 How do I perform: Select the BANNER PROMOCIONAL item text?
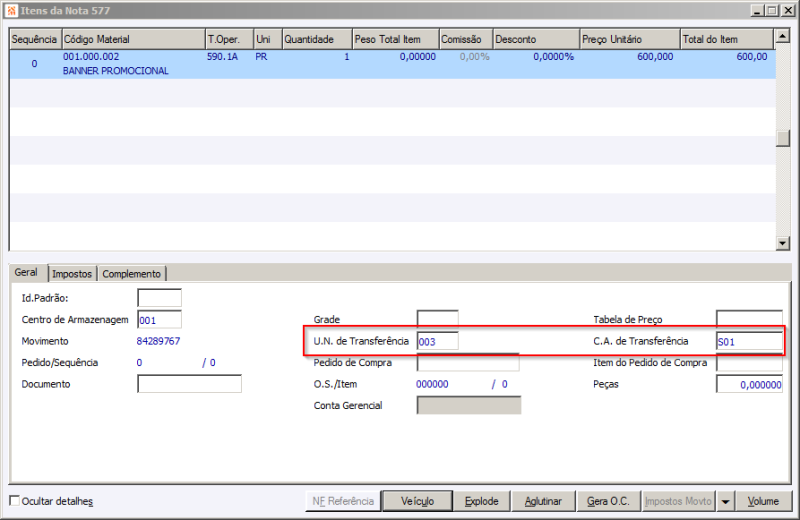116,71
